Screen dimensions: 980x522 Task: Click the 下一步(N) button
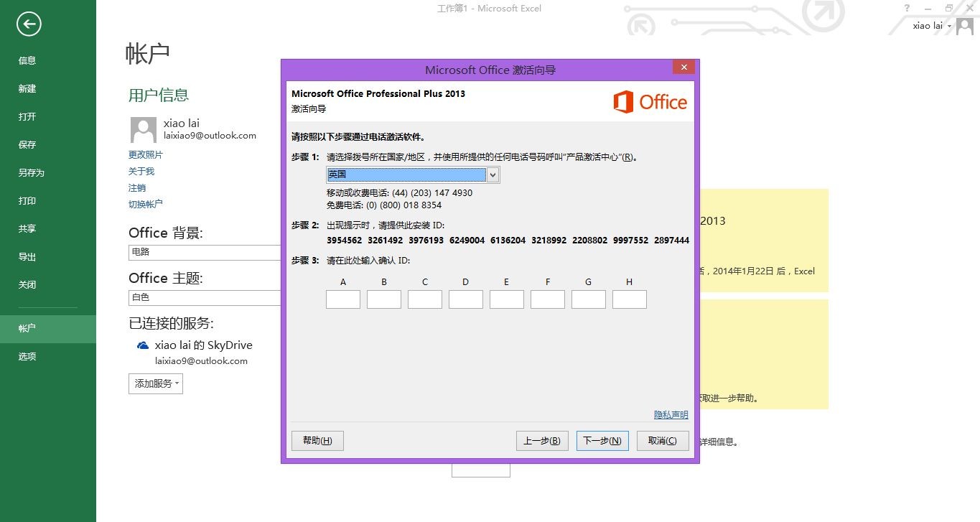pos(602,441)
